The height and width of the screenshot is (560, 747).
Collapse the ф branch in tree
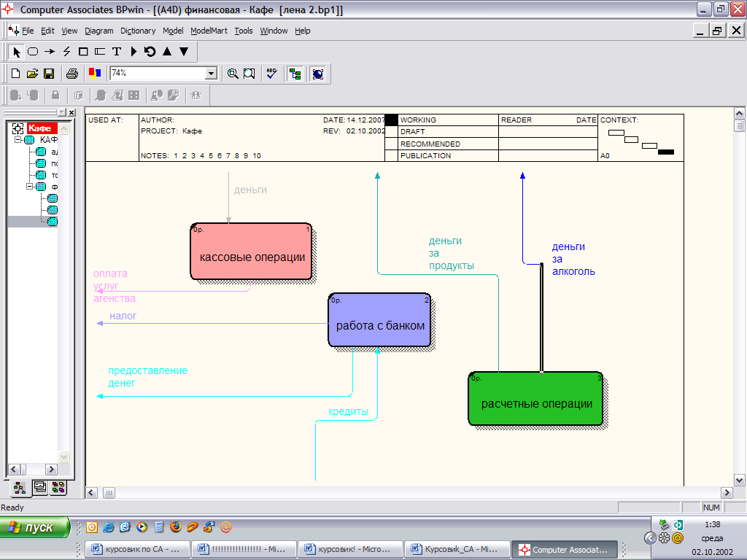31,187
